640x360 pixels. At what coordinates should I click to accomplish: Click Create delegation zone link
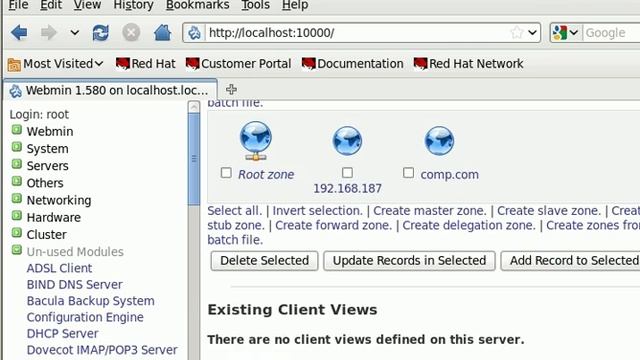[x=469, y=225]
